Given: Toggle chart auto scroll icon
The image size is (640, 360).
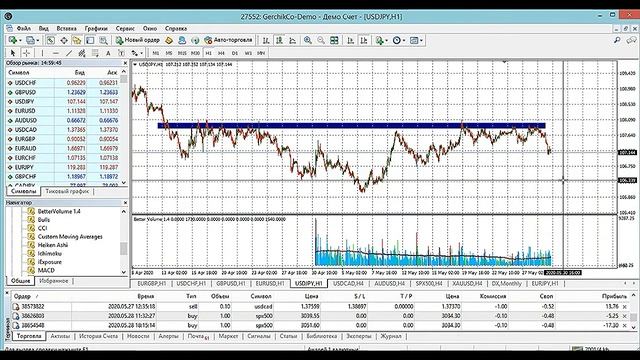Looking at the screenshot, I should pyautogui.click(x=351, y=40).
